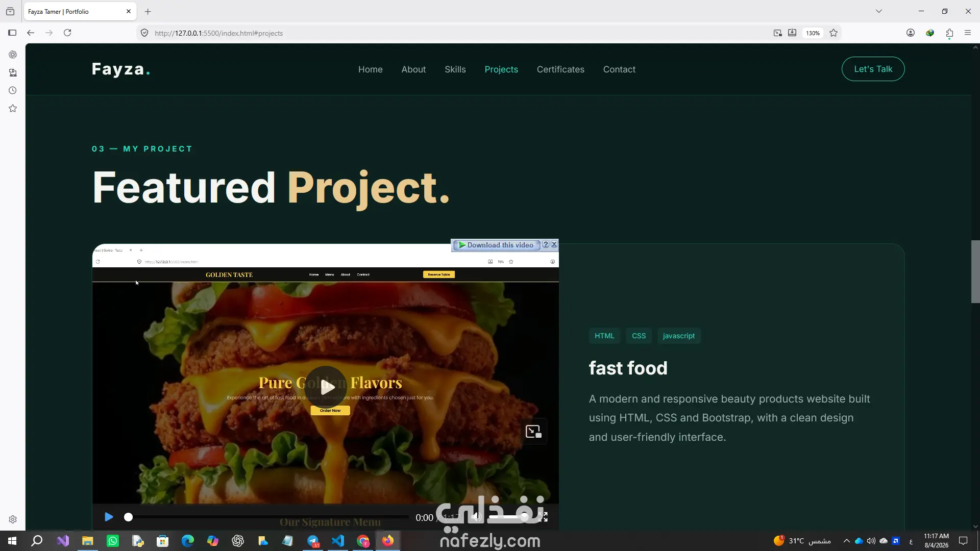Open a new browser tab
This screenshot has width=980, height=551.
(148, 11)
